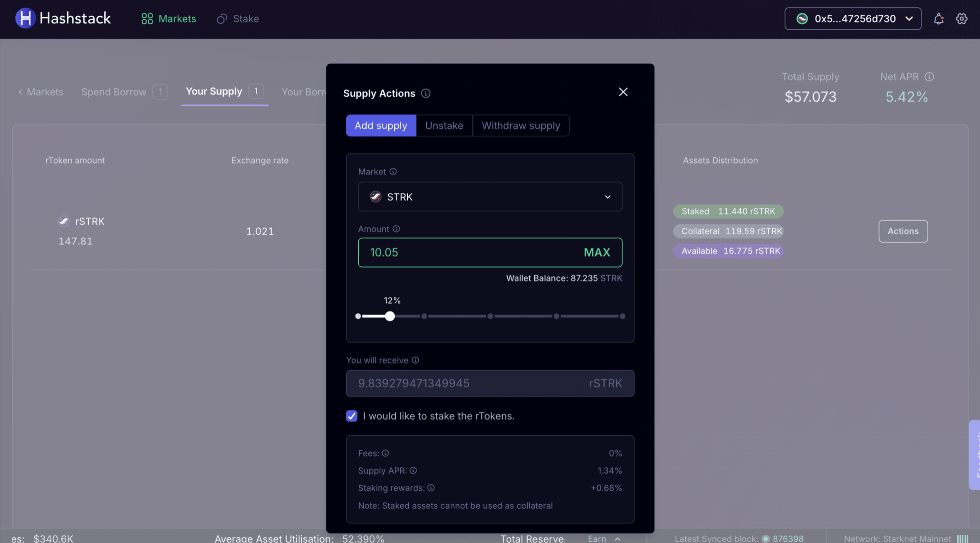Screen dimensions: 980x543
Task: Click the Actions button for rSTRK
Action: [x=903, y=231]
